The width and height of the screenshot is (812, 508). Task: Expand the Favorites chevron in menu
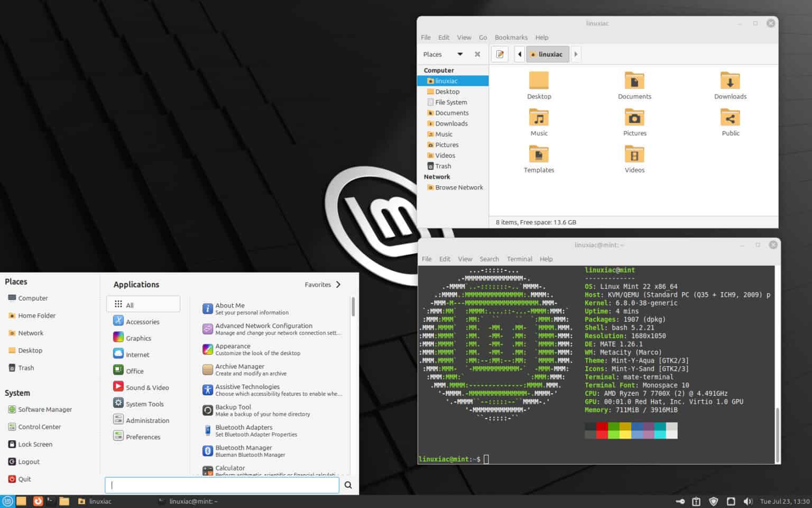pyautogui.click(x=338, y=285)
